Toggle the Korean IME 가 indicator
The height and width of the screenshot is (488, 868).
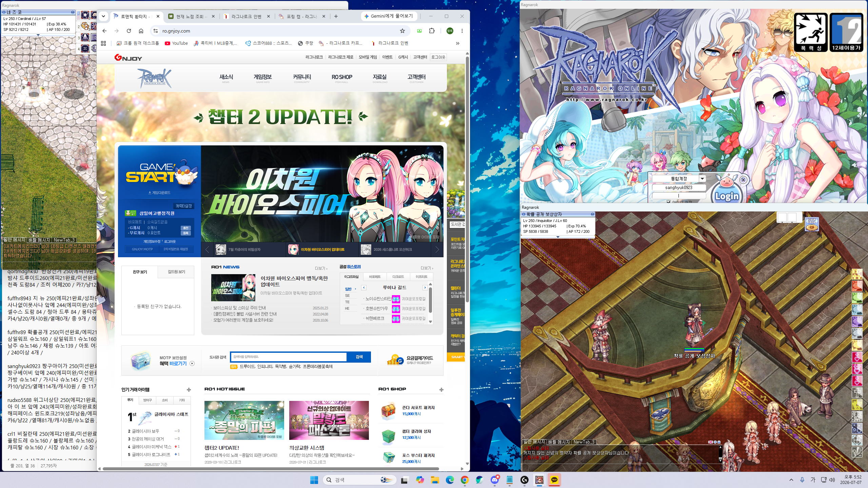coord(813,480)
